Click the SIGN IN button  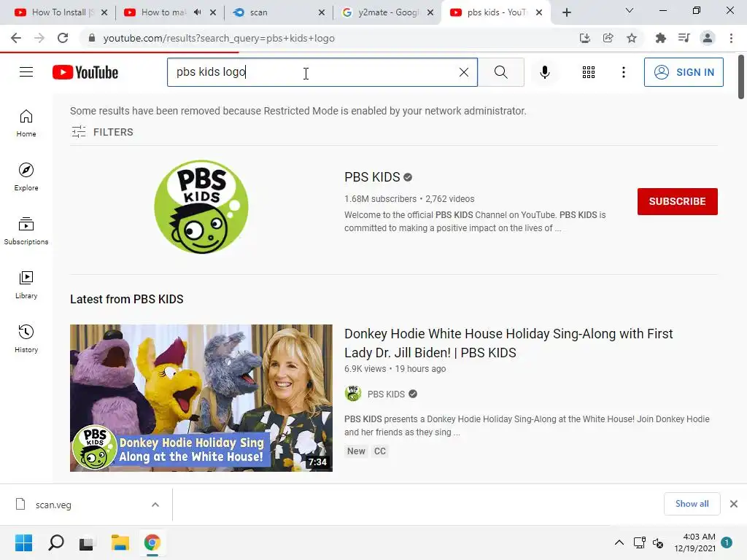[x=684, y=72]
